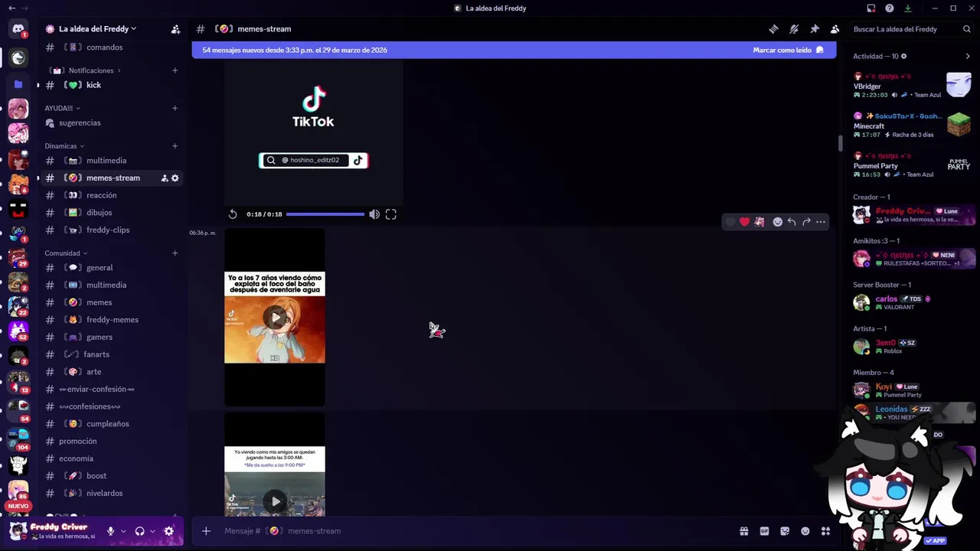Open the Threads icon in channel header
The height and width of the screenshot is (551, 980).
click(773, 29)
